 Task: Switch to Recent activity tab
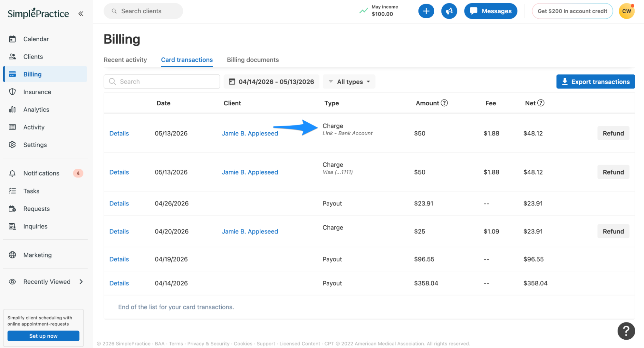tap(125, 60)
